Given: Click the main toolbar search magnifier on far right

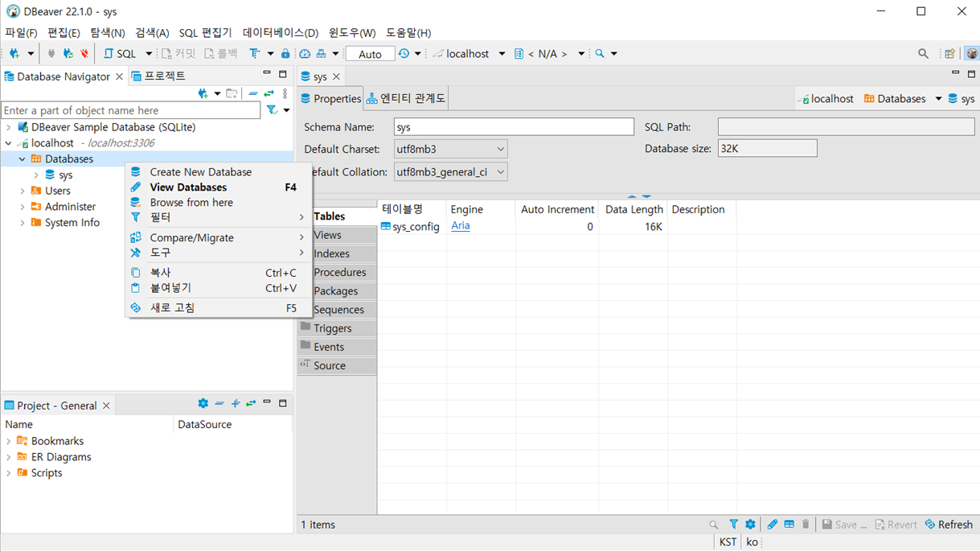Looking at the screenshot, I should coord(923,54).
